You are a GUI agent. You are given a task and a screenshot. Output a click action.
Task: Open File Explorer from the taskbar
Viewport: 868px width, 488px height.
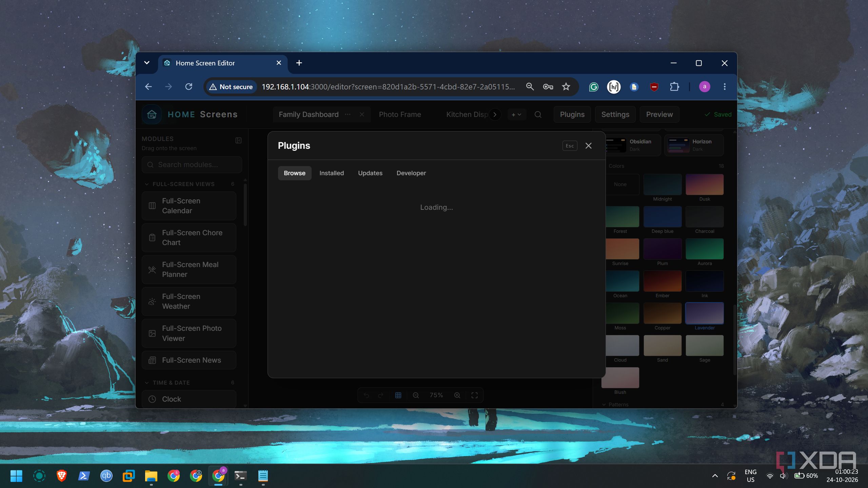(x=151, y=476)
